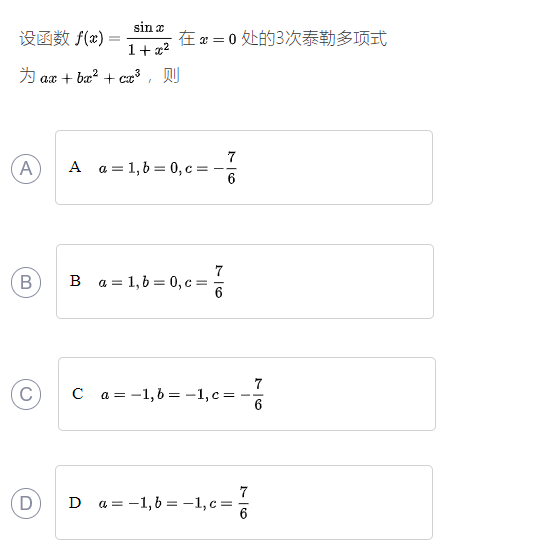Click the serif letter D inside fourth option
This screenshot has height=560, width=547.
(75, 503)
